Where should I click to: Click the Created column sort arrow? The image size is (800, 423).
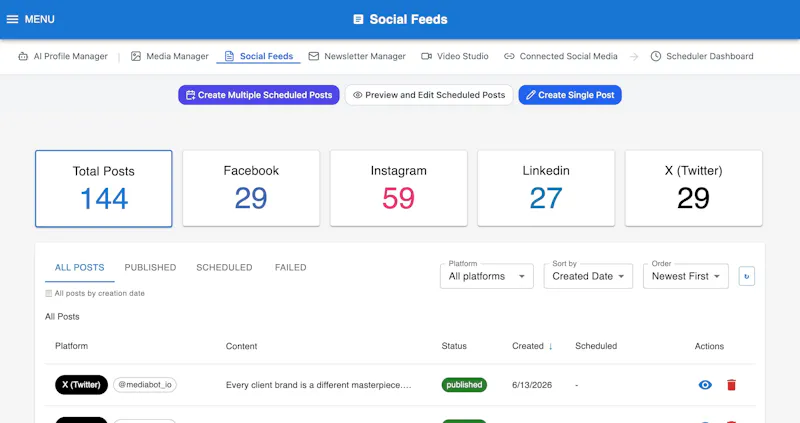(x=551, y=346)
